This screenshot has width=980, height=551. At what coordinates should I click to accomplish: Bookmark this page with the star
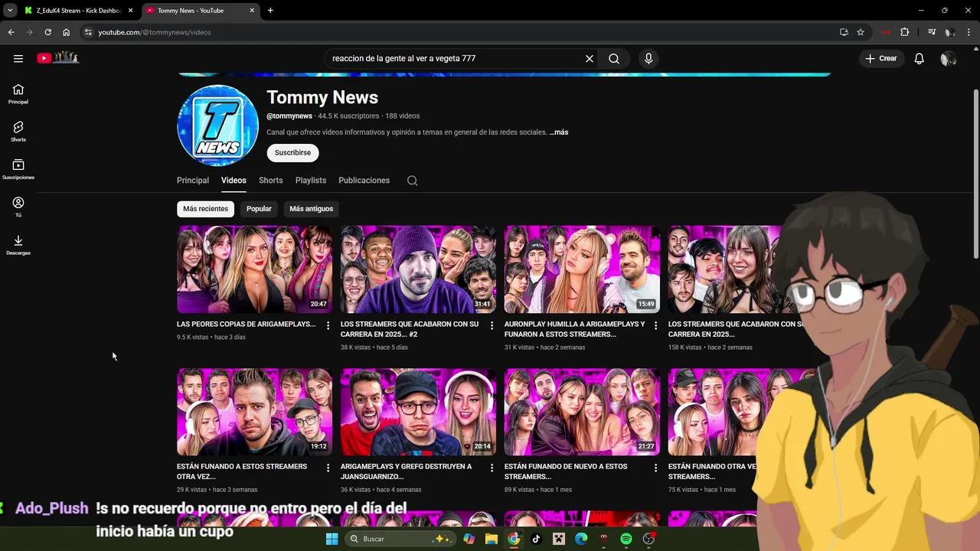click(x=861, y=32)
